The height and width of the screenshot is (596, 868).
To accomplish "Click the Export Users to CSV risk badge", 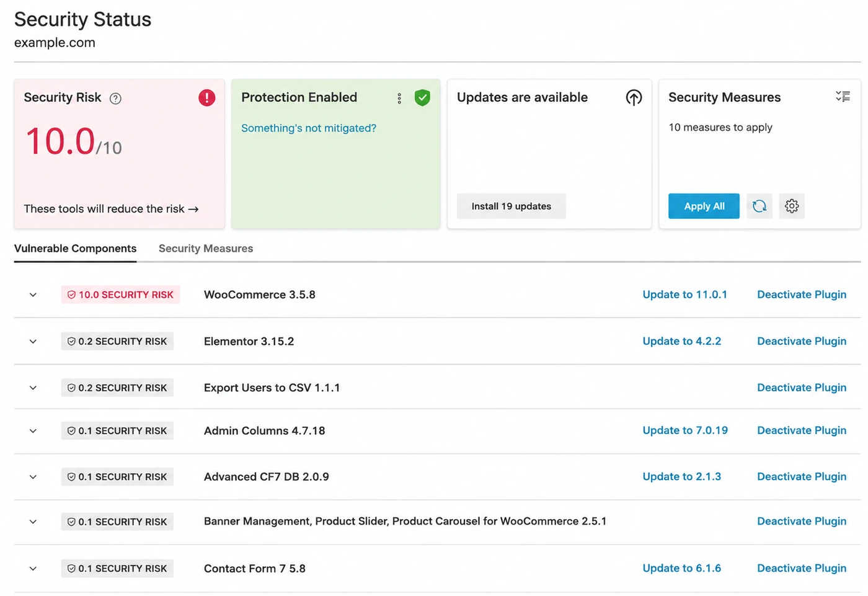I will pos(117,388).
